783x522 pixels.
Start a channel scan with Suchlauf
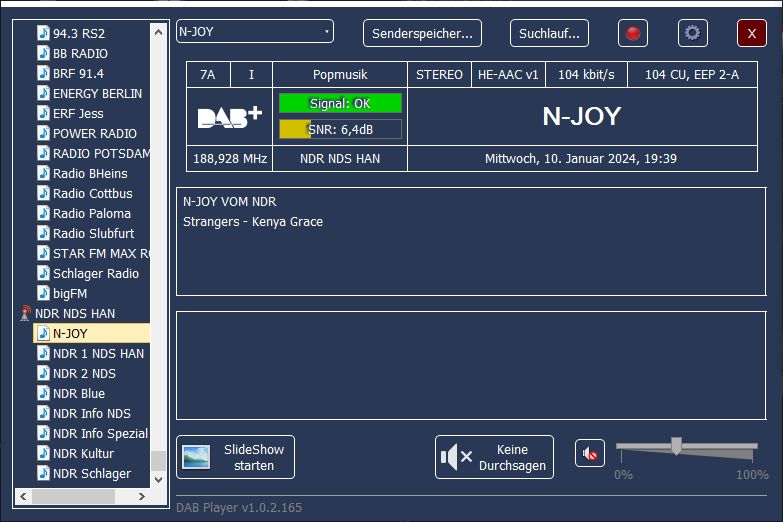coord(549,33)
